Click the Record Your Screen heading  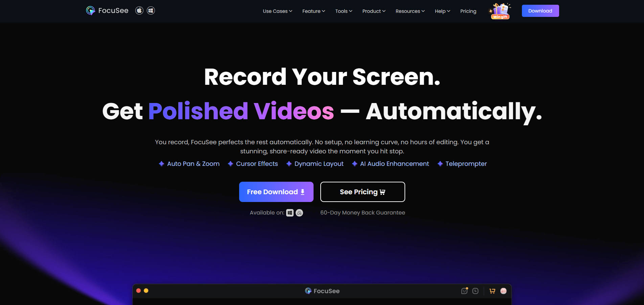point(322,77)
